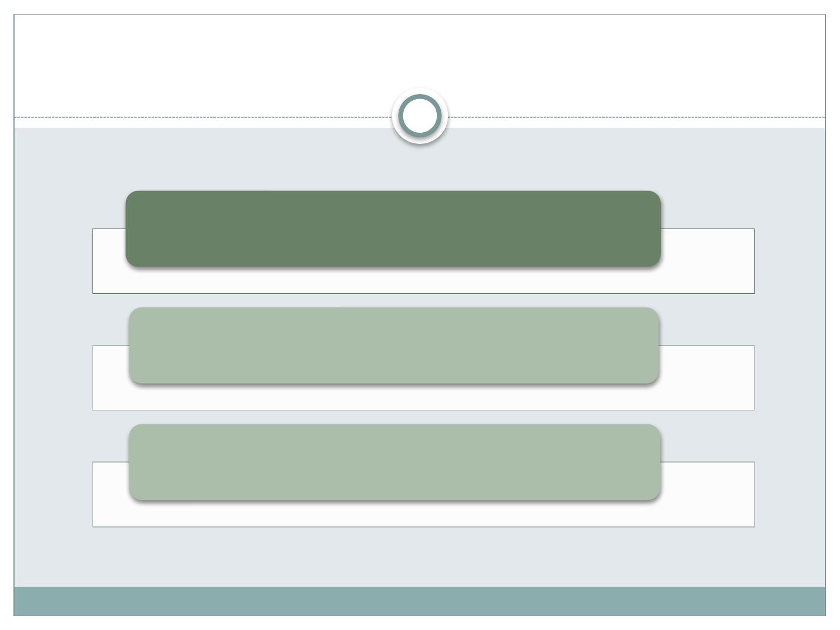The image size is (840, 630).
Task: Click white panel left of bottom green box
Action: pos(111,494)
